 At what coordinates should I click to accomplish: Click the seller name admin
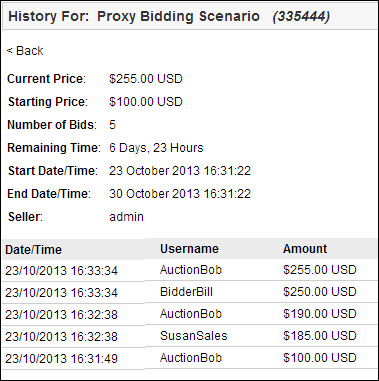[126, 217]
